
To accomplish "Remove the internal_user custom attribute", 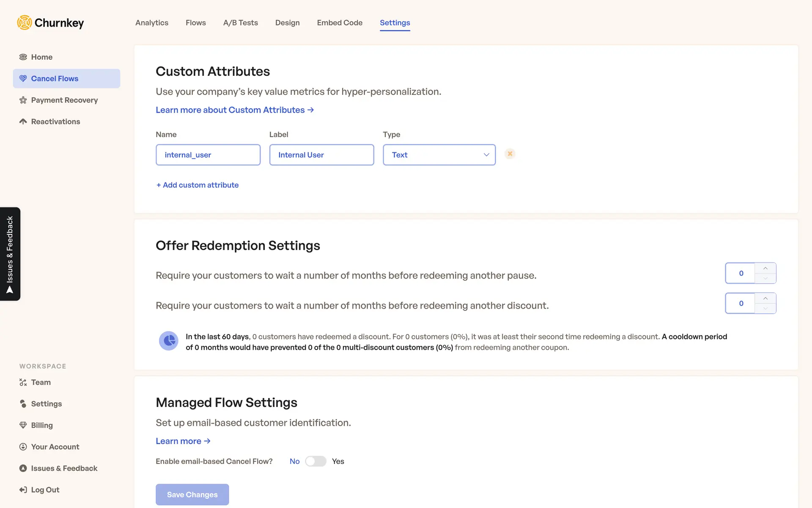I will (510, 154).
